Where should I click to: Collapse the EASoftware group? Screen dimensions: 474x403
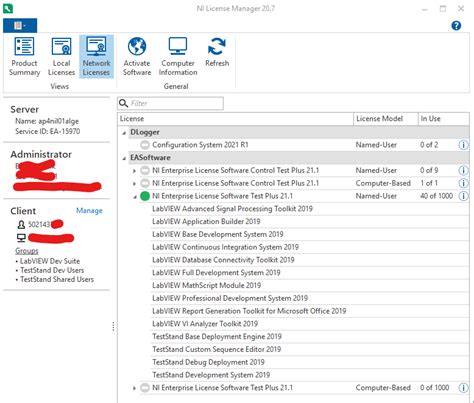click(x=124, y=158)
